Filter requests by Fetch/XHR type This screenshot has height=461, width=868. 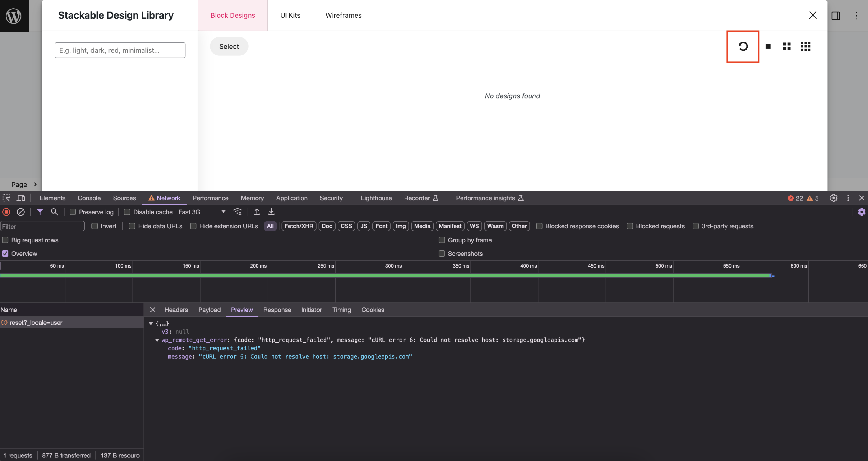pyautogui.click(x=298, y=226)
